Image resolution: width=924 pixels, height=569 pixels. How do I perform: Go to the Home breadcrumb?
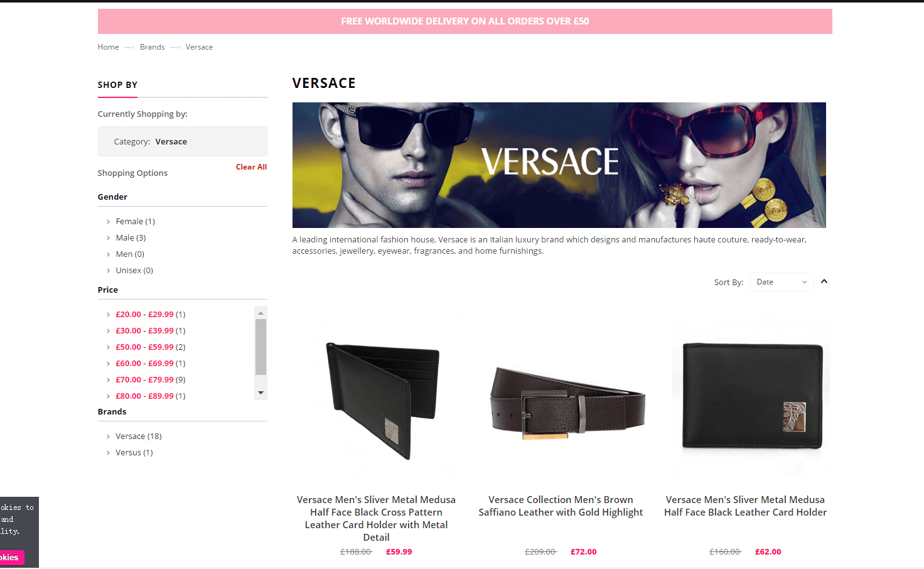[108, 47]
